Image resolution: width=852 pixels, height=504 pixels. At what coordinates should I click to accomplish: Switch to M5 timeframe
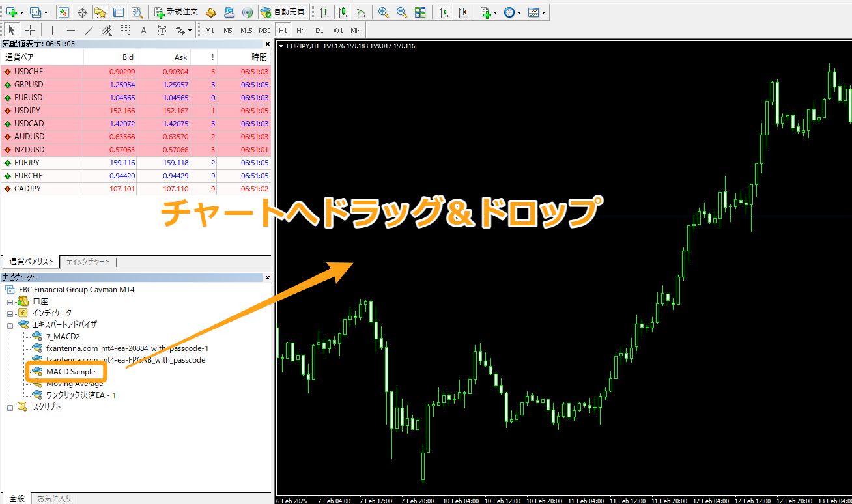(x=227, y=30)
